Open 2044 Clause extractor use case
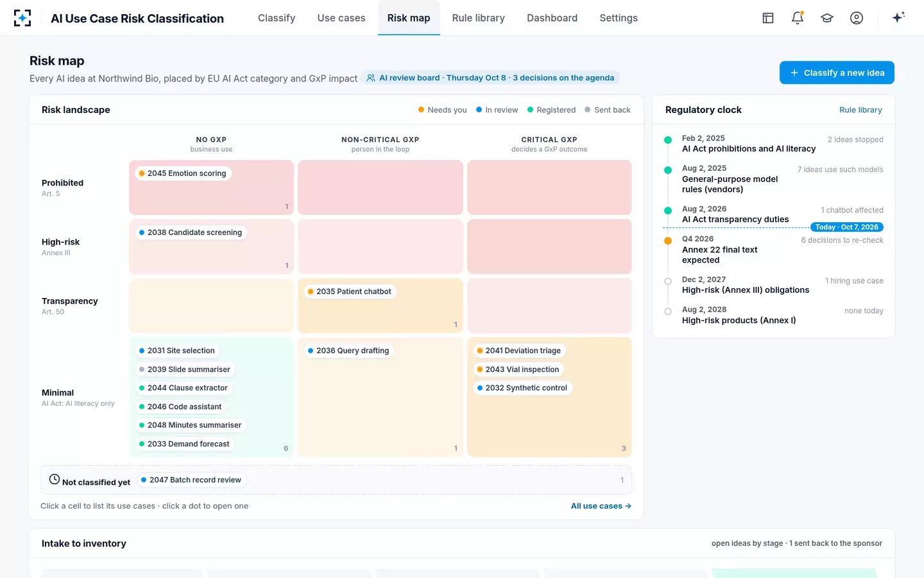This screenshot has width=924, height=578. click(184, 388)
